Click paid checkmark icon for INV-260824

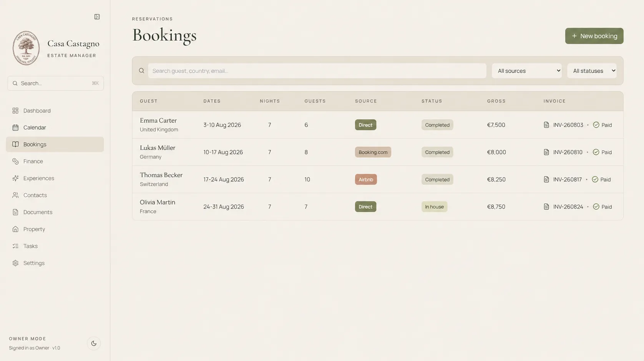coord(596,207)
